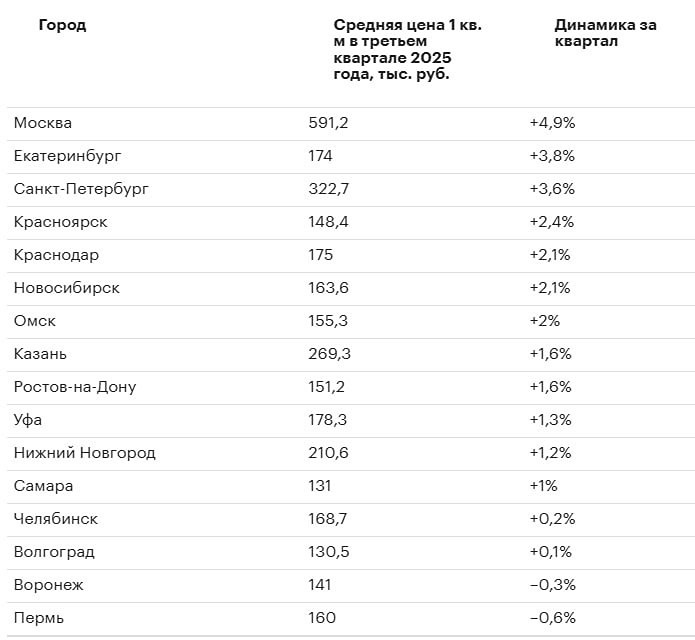695x640 pixels.
Task: Click the average price per sq. m header
Action: pos(407,49)
